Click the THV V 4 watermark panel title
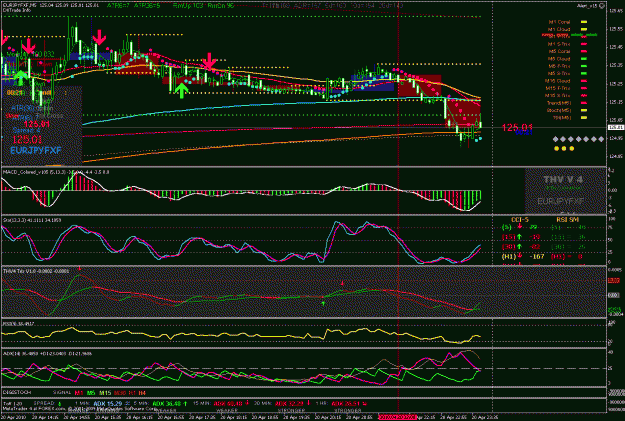625x421 pixels. [x=563, y=180]
